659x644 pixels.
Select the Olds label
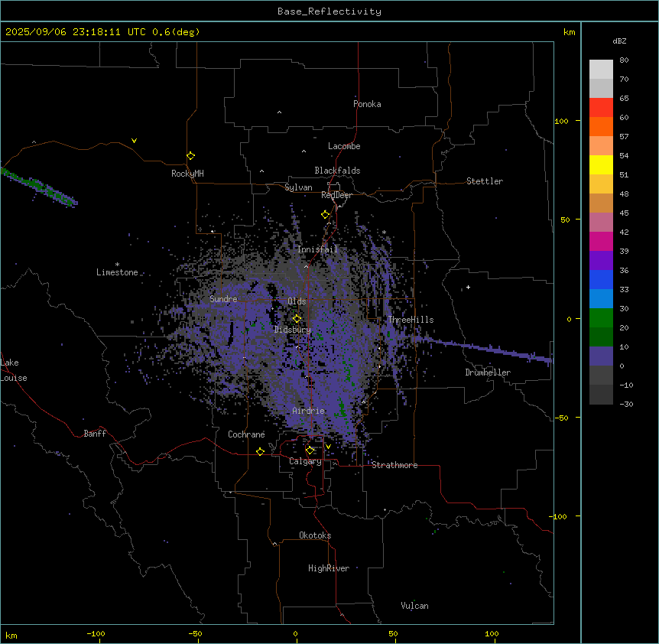tap(297, 301)
